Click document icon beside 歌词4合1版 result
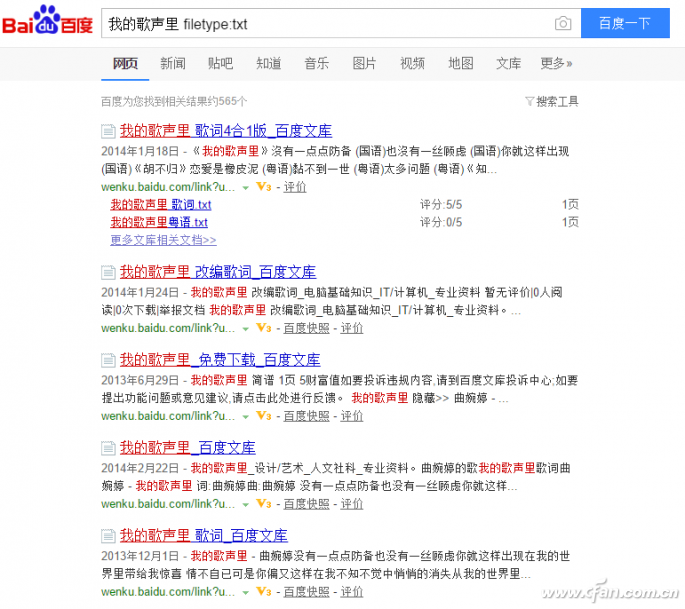The height and width of the screenshot is (609, 685). (x=108, y=131)
